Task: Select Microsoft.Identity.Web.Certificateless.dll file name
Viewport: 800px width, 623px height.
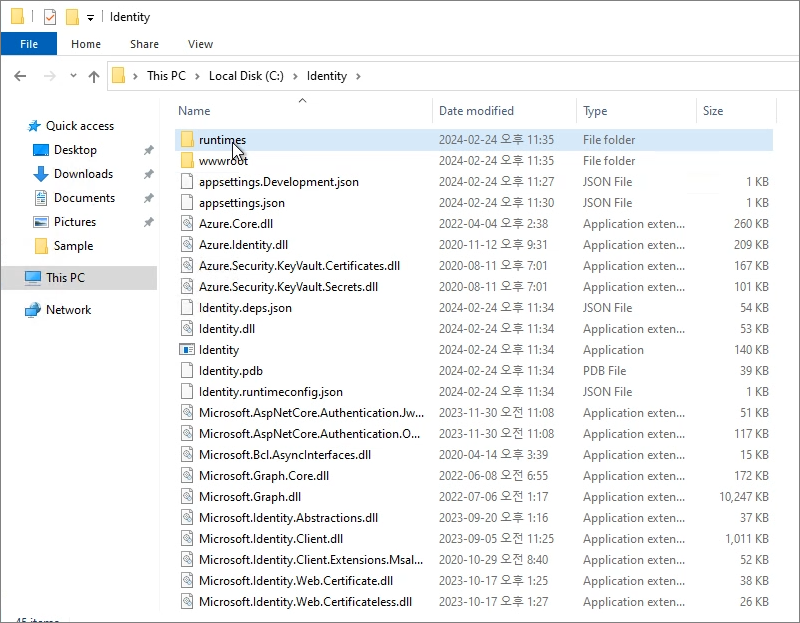Action: [306, 601]
